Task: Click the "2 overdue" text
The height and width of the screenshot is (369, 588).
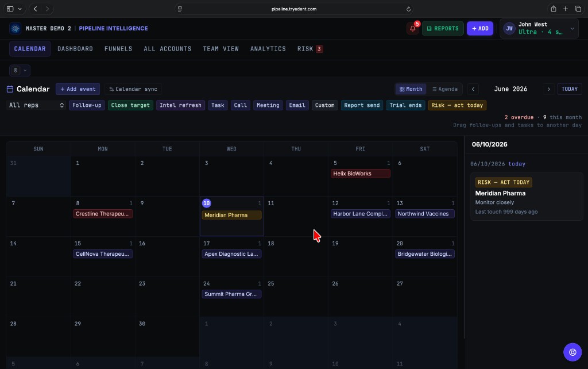Action: [x=519, y=117]
